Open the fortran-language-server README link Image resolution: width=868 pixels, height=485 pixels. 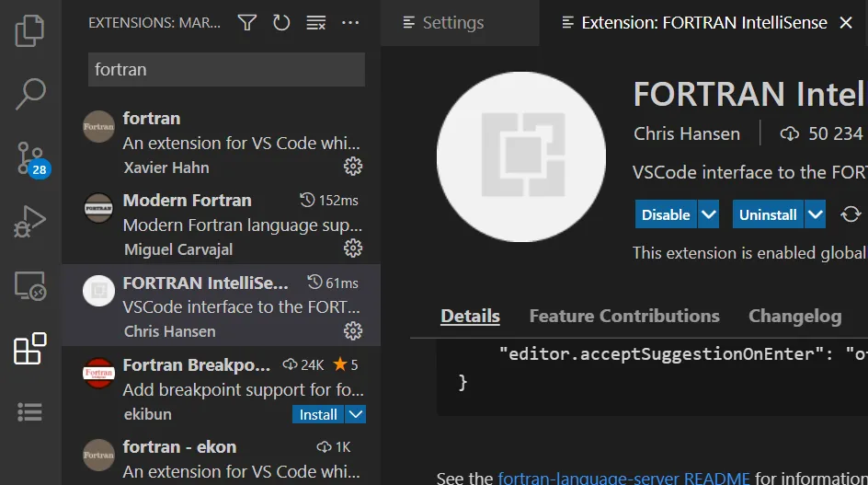[624, 478]
